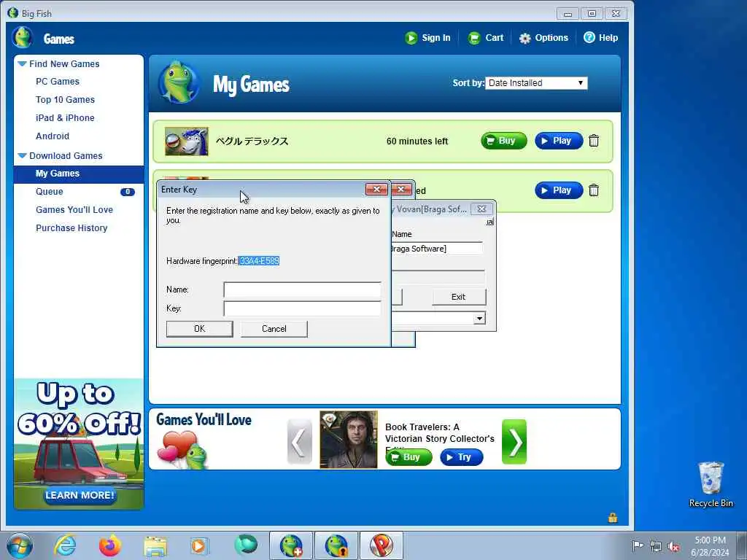Image resolution: width=747 pixels, height=560 pixels.
Task: Open the Sort by Date Installed dropdown
Action: tap(536, 83)
